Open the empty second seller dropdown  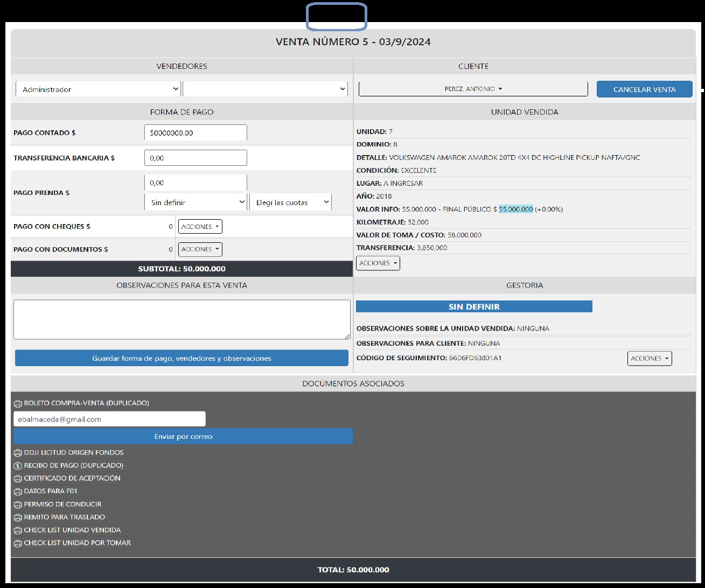[265, 89]
